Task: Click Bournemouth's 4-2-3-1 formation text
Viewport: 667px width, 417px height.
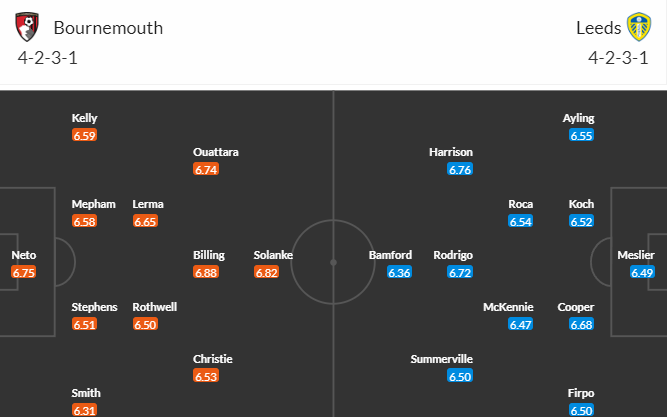Action: 48,58
